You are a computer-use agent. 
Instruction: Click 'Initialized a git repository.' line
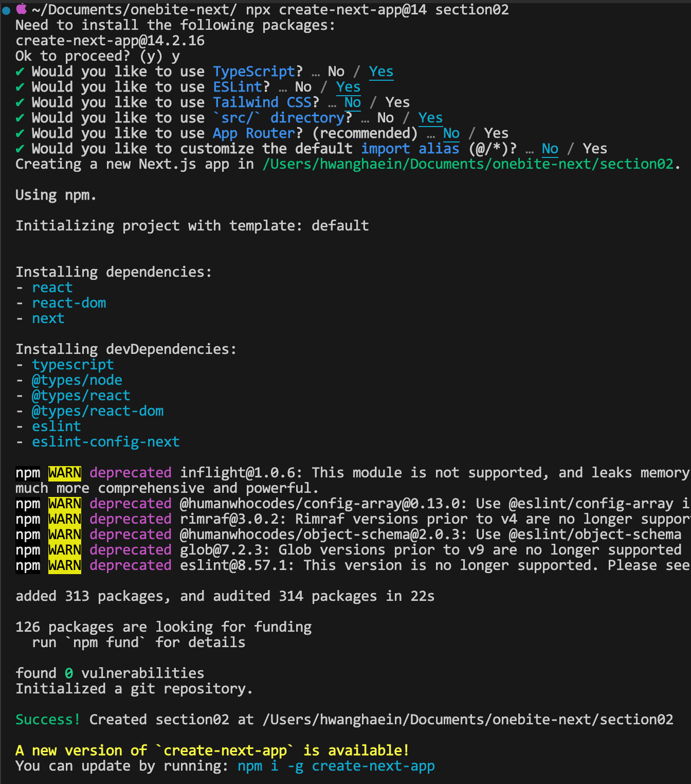click(134, 689)
